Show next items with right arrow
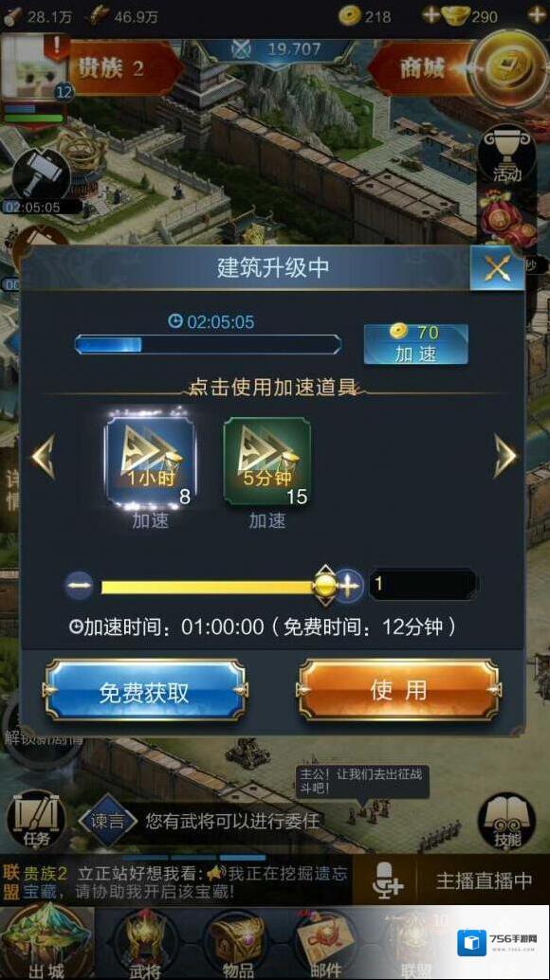The image size is (550, 980). pyautogui.click(x=505, y=457)
